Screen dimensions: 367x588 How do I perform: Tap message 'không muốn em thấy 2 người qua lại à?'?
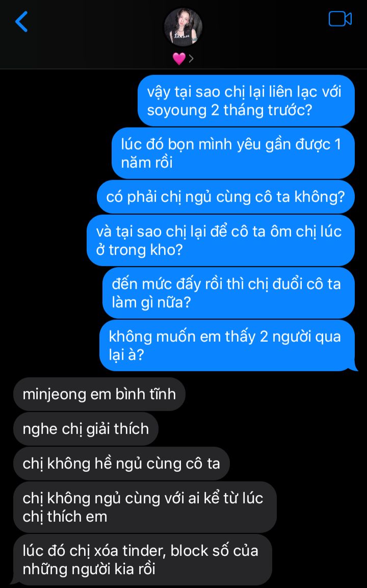pos(227,345)
